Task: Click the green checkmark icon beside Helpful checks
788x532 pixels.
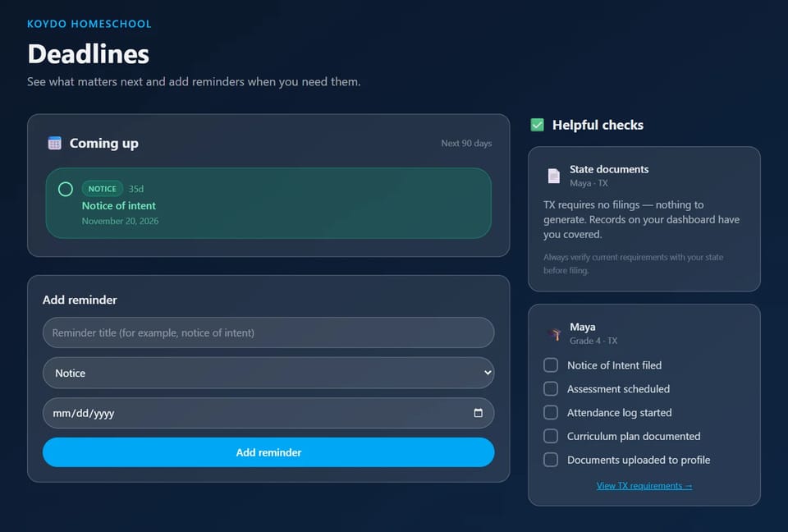Action: pyautogui.click(x=537, y=125)
